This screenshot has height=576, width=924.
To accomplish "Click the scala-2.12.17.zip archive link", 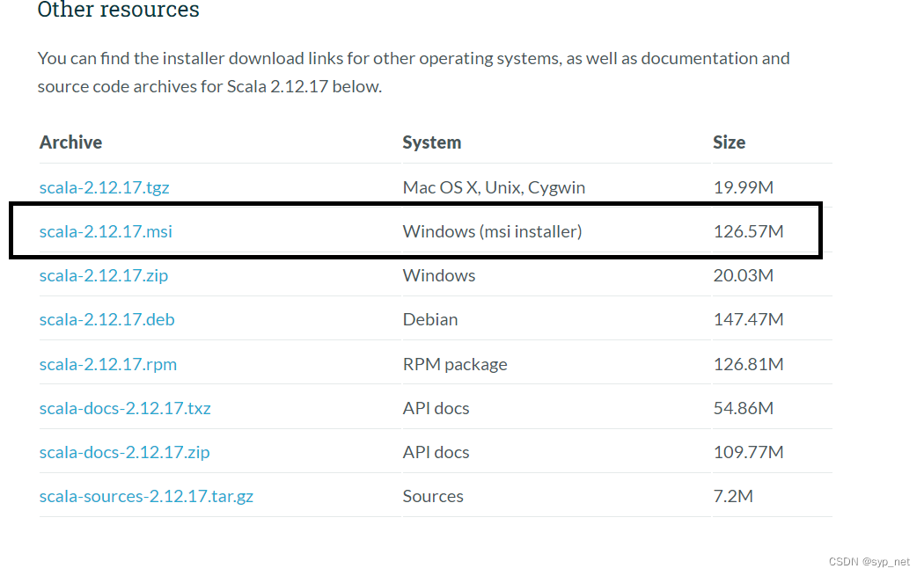I will pos(104,275).
